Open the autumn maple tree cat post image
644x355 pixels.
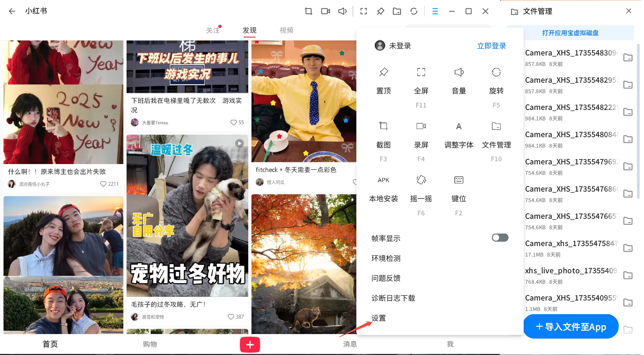click(x=304, y=264)
